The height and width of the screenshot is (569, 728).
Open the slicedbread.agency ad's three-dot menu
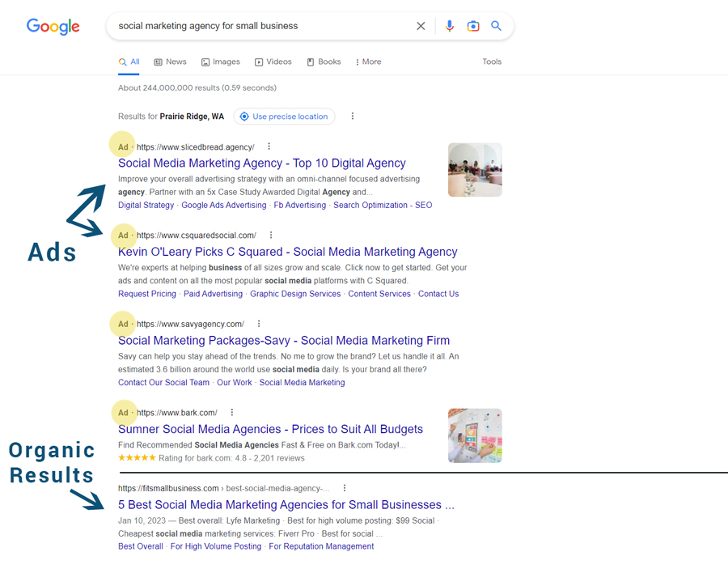click(269, 146)
